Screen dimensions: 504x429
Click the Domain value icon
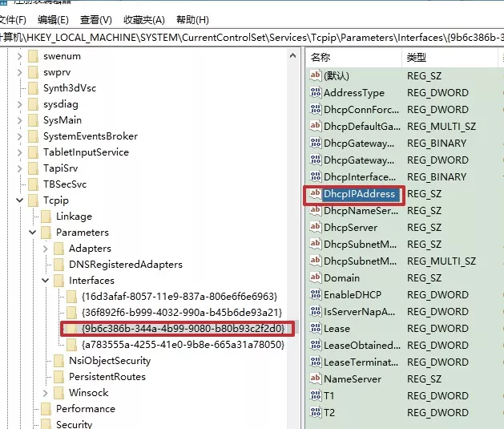(x=315, y=278)
